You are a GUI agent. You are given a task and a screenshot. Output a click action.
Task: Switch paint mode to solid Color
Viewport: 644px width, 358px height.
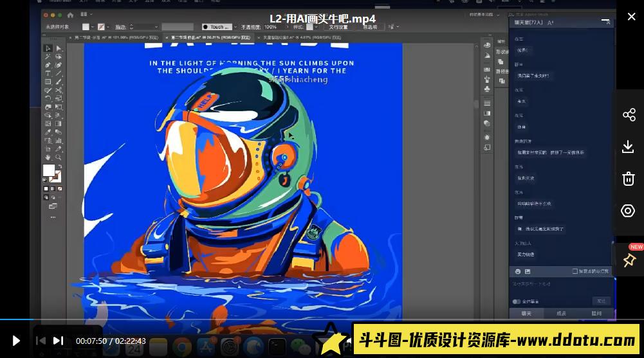(x=46, y=188)
